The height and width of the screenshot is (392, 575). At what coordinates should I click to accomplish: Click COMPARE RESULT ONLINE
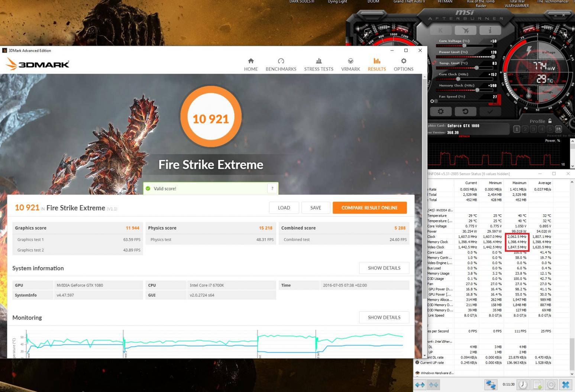(x=369, y=208)
